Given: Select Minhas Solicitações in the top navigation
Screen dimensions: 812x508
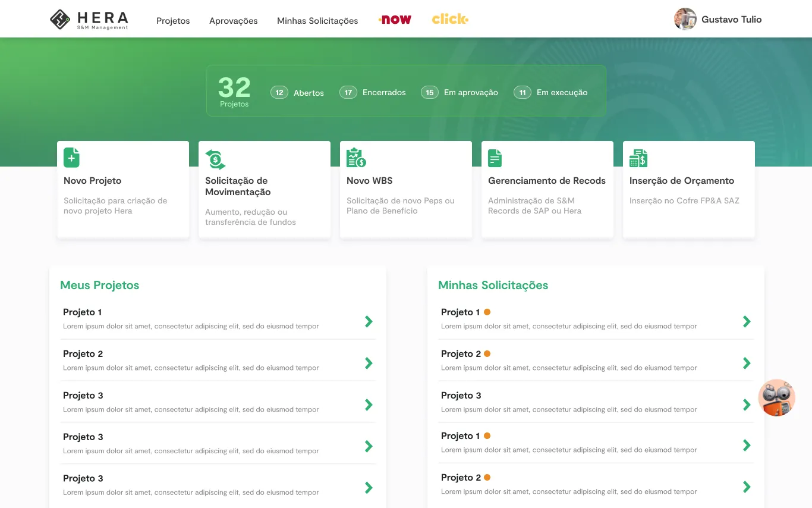Looking at the screenshot, I should (x=317, y=21).
